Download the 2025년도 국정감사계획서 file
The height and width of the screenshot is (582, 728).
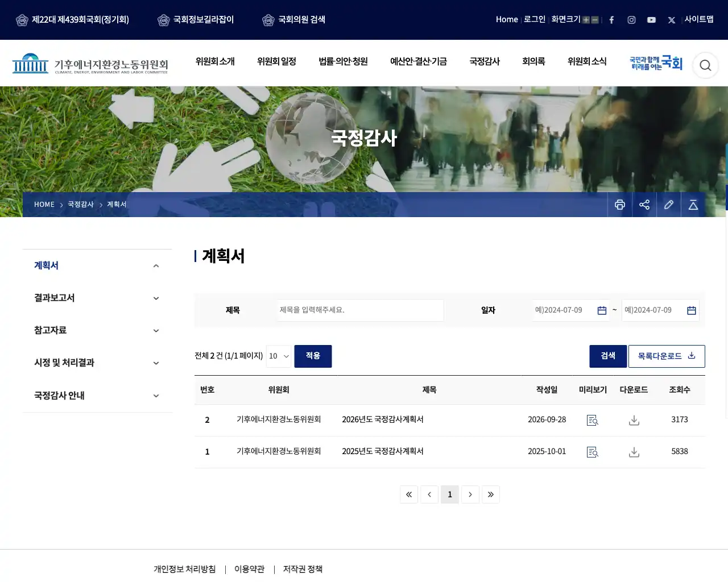tap(634, 452)
